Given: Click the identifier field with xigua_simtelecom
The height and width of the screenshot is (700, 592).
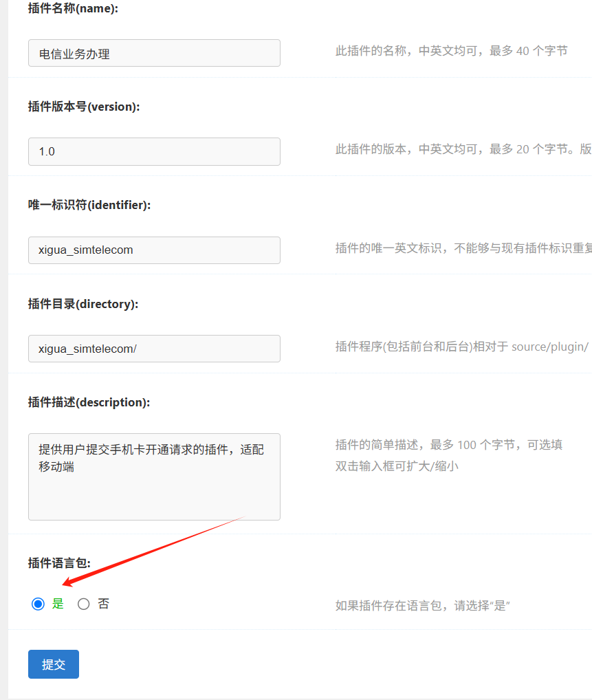Looking at the screenshot, I should point(154,250).
